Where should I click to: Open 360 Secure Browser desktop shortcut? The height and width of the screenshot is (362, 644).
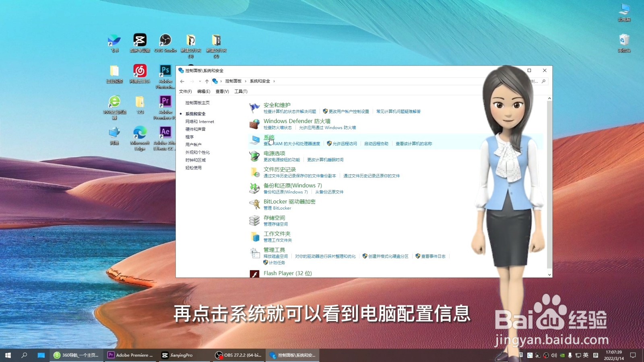click(x=115, y=108)
